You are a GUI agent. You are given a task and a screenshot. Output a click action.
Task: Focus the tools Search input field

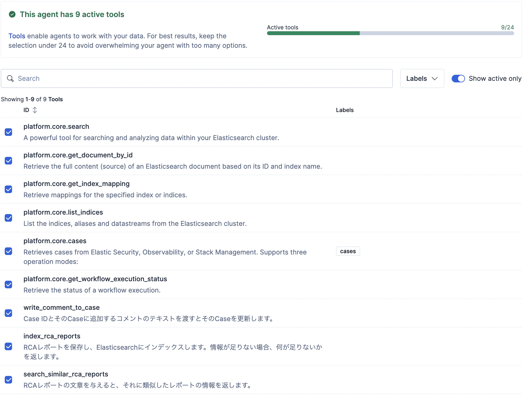(197, 78)
